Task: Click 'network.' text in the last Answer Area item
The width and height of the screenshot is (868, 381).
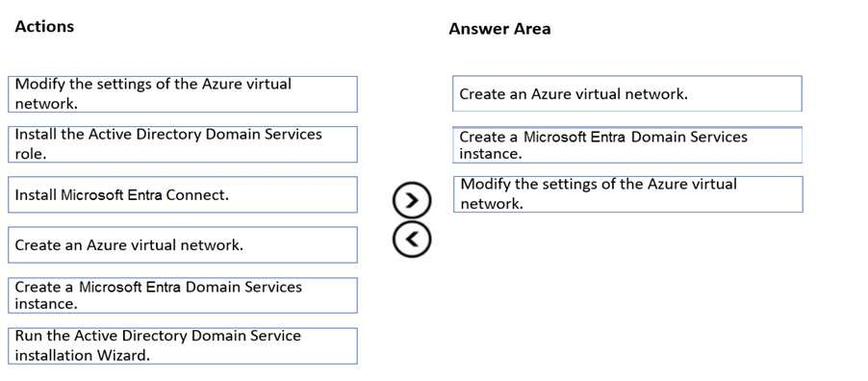Action: tap(491, 204)
